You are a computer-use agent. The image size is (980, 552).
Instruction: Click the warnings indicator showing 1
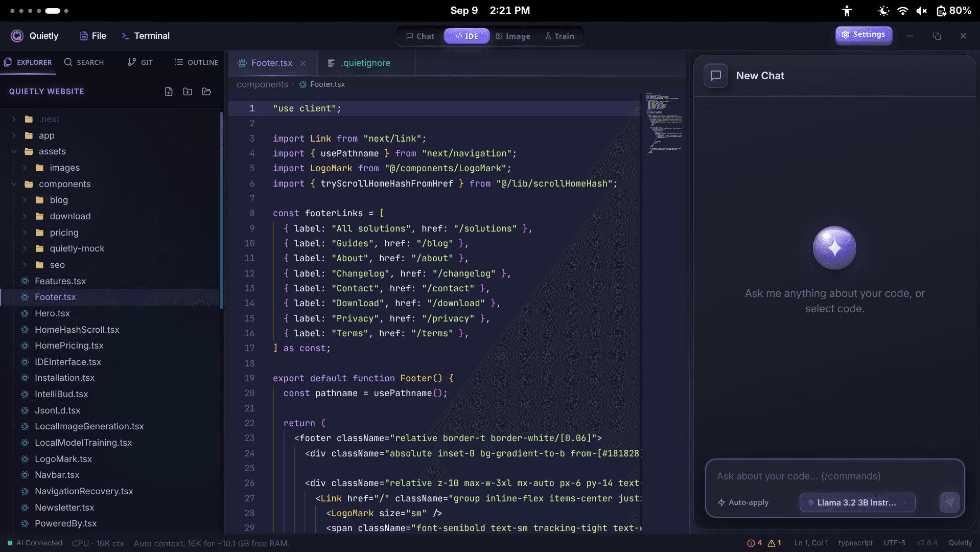(775, 543)
